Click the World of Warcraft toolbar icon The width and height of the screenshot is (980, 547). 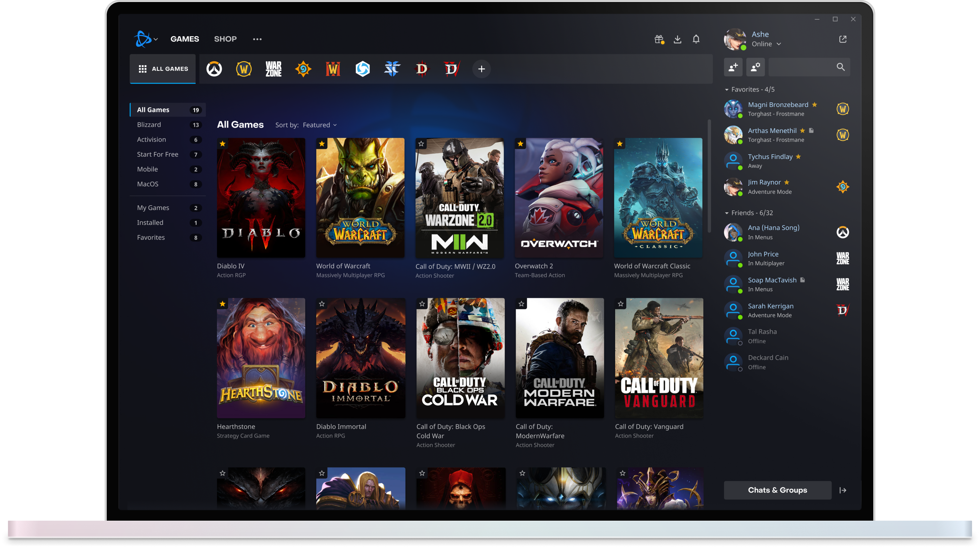[x=244, y=69]
